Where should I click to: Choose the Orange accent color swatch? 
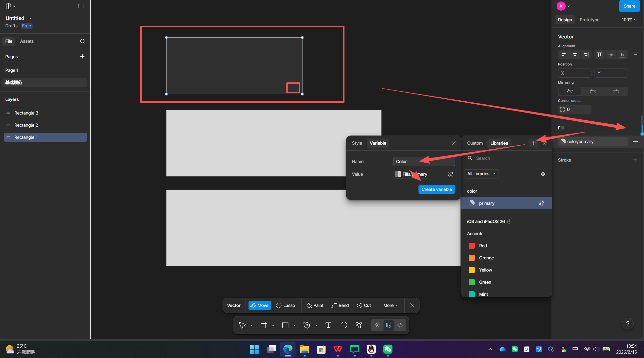pos(472,258)
